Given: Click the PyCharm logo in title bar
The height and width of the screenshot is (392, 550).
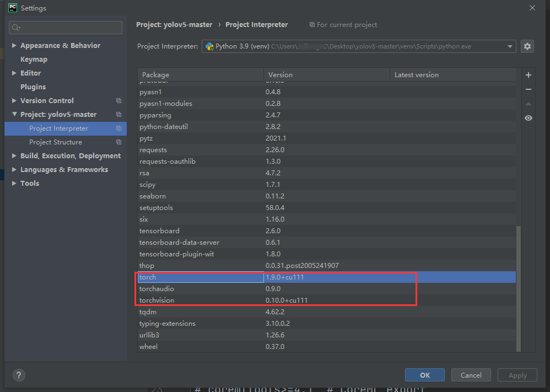Looking at the screenshot, I should 13,8.
